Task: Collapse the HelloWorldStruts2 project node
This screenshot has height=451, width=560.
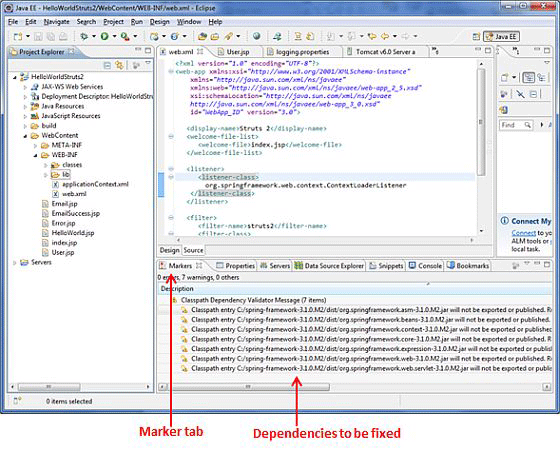Action: tap(15, 77)
